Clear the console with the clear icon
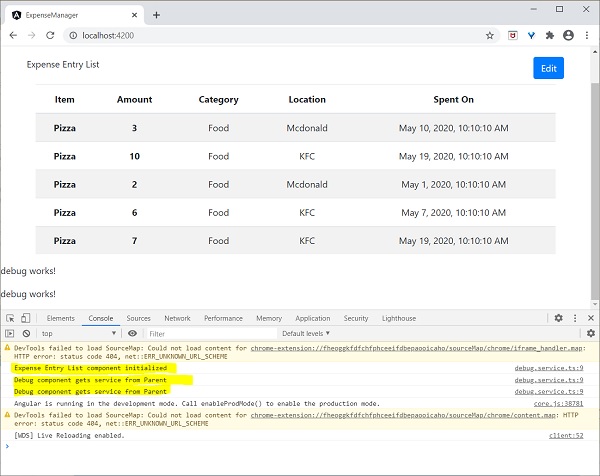Image resolution: width=600 pixels, height=476 pixels. coord(26,333)
